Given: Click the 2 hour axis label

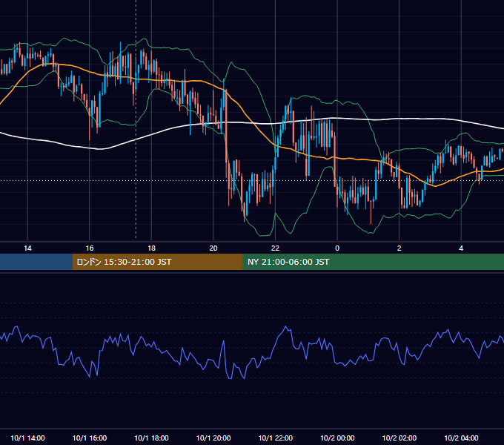Looking at the screenshot, I should (x=399, y=248).
